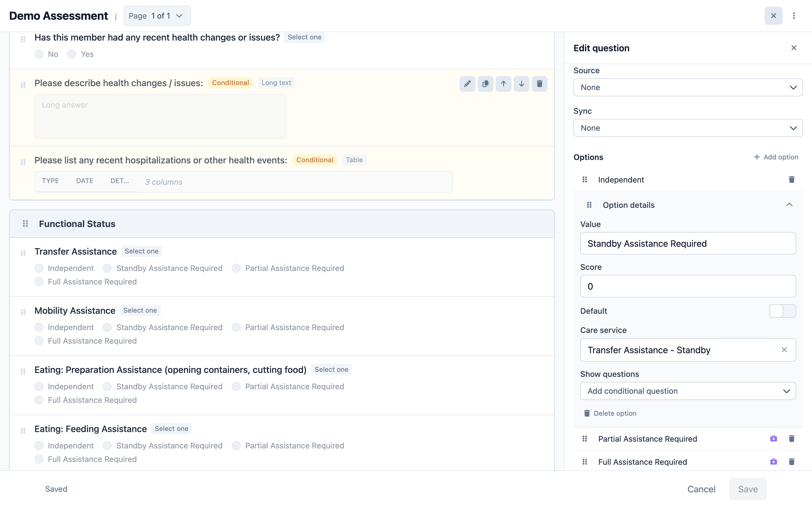The height and width of the screenshot is (507, 812).
Task: Click the Add option link
Action: point(776,157)
